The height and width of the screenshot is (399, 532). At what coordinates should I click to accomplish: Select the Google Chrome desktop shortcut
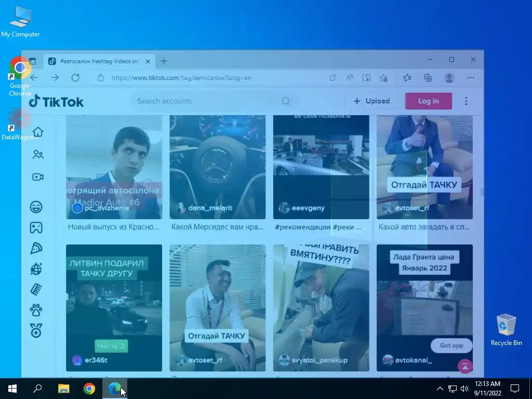click(x=20, y=77)
